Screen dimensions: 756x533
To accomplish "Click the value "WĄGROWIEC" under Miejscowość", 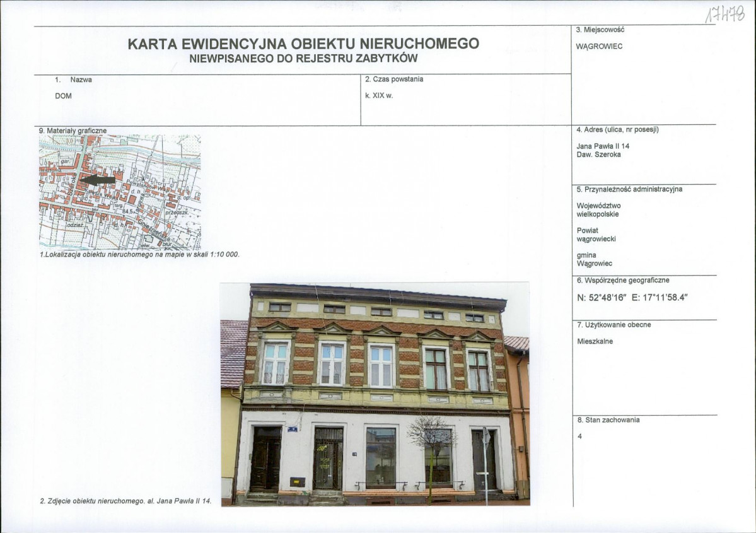I will 599,46.
